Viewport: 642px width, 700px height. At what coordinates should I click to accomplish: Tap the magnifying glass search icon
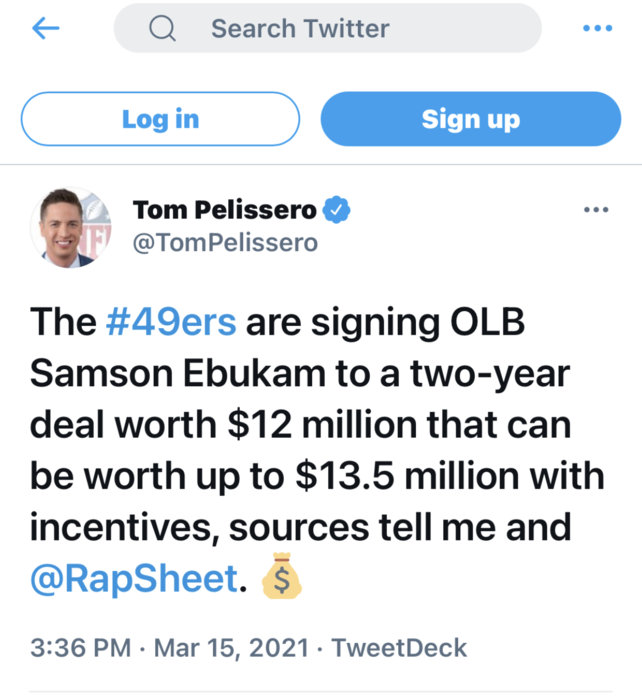[x=162, y=29]
